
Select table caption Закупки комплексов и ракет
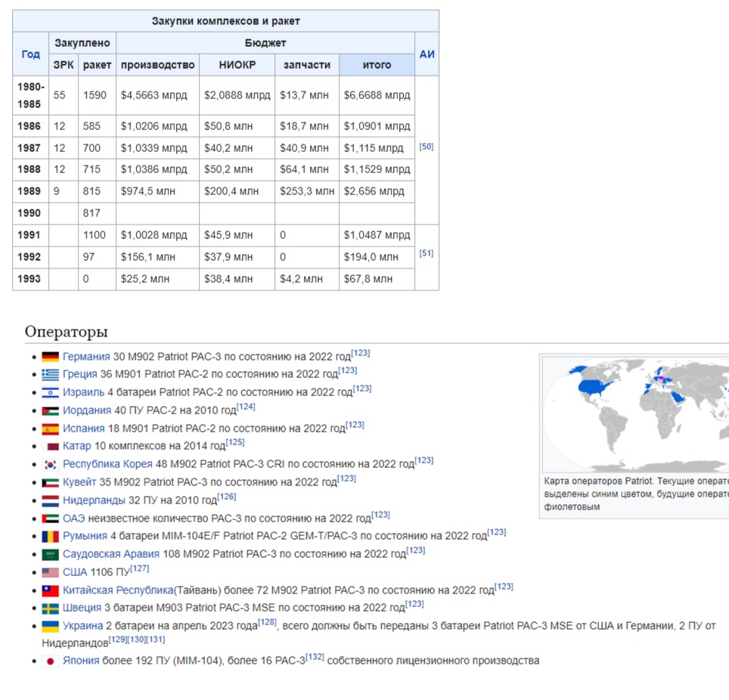[x=225, y=21]
